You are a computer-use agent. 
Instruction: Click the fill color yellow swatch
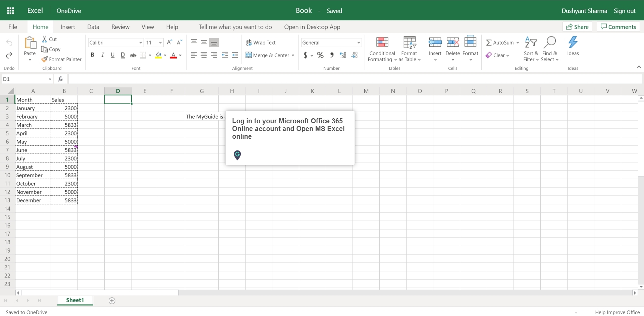coord(159,55)
